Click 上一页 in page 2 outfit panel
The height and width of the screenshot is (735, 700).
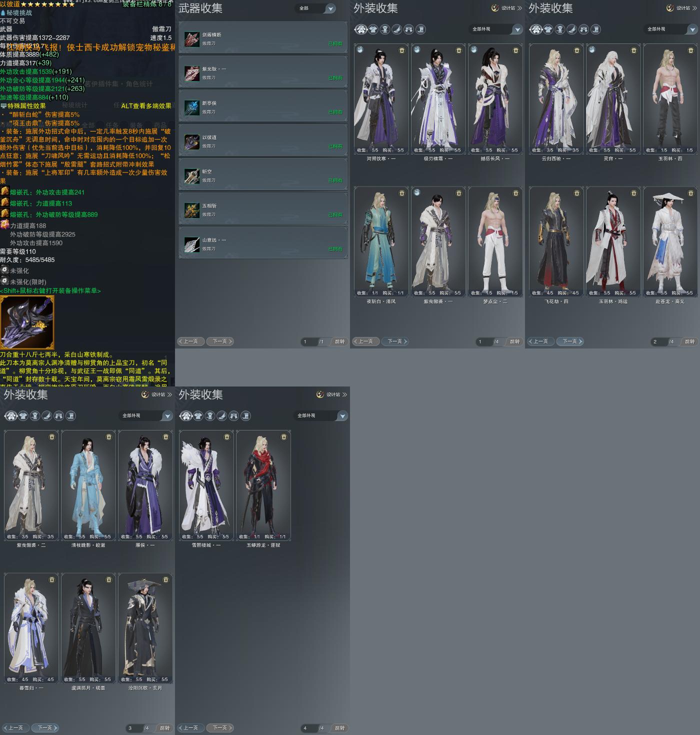click(x=540, y=341)
